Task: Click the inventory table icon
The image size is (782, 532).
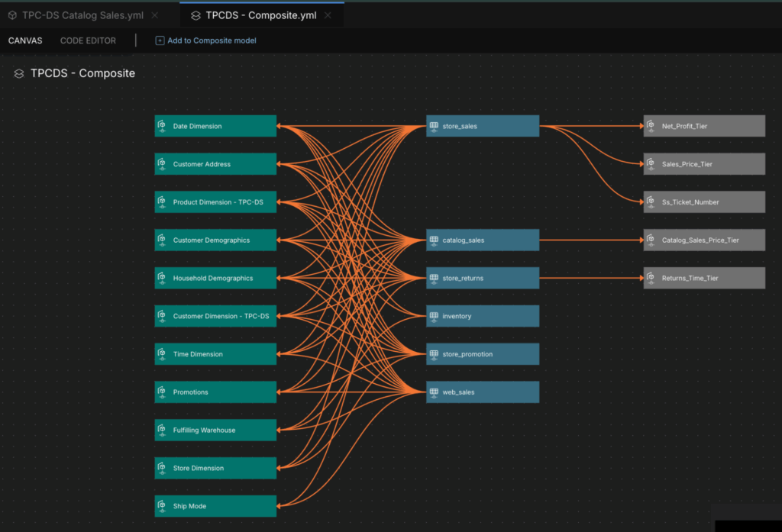Action: coord(434,315)
